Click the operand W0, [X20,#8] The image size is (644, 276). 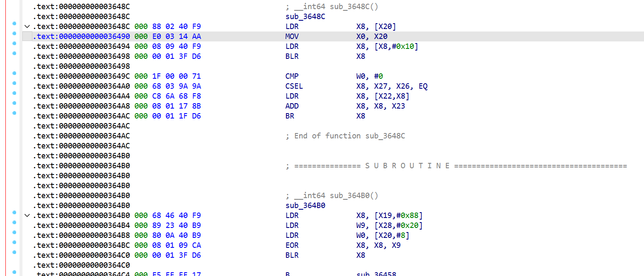click(x=383, y=235)
